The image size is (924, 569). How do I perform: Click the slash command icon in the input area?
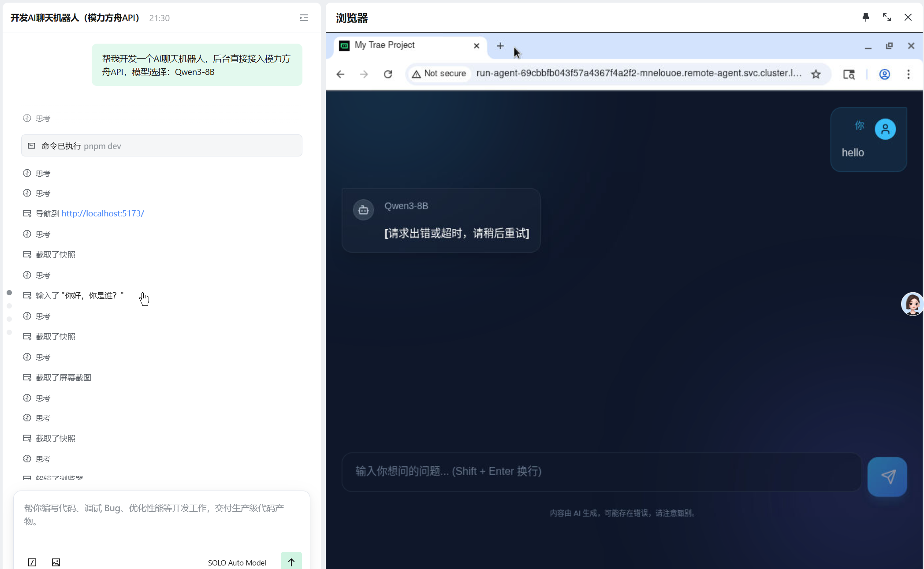pos(32,562)
